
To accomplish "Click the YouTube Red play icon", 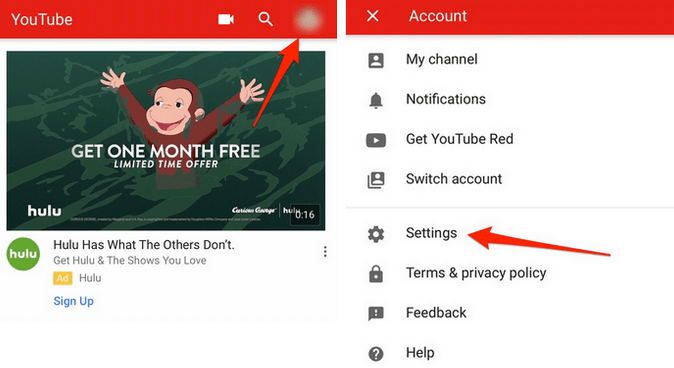I will pyautogui.click(x=376, y=140).
